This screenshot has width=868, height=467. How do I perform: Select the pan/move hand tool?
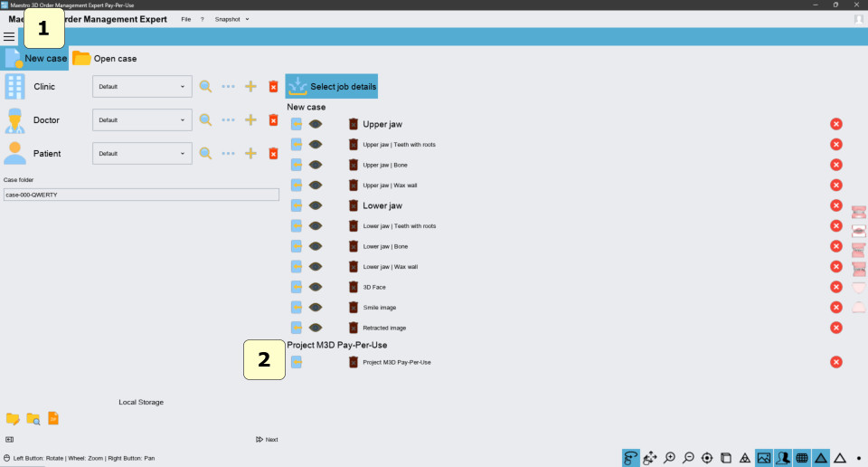(x=650, y=458)
